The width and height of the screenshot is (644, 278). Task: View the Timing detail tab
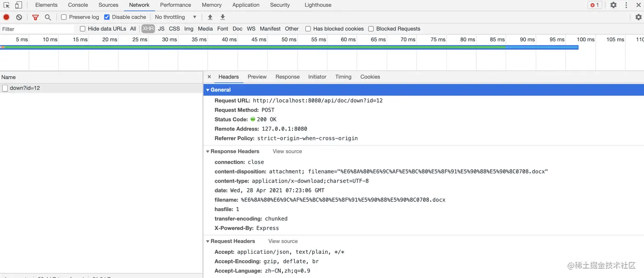[343, 77]
